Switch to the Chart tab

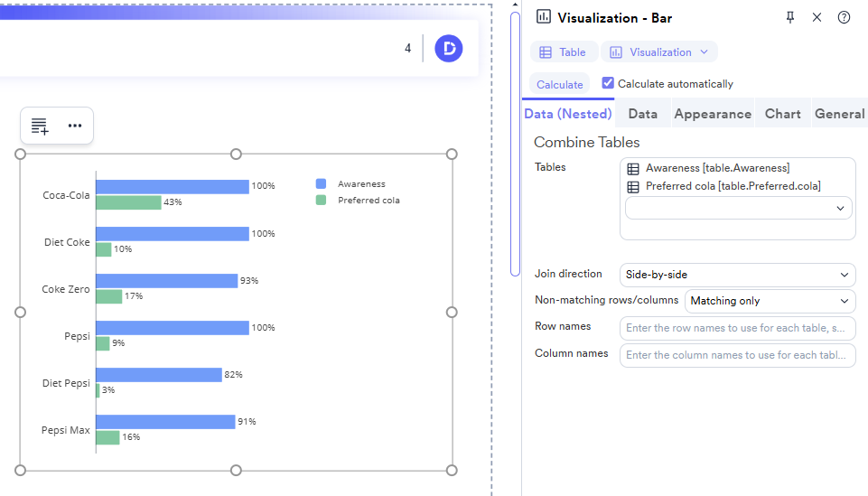pyautogui.click(x=782, y=114)
